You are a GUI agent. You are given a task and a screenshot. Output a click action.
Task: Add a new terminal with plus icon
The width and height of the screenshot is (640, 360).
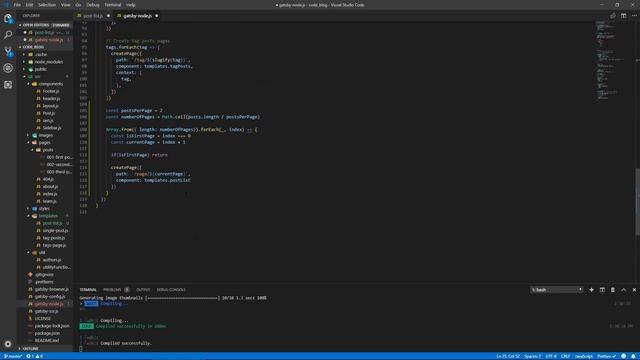[591, 290]
